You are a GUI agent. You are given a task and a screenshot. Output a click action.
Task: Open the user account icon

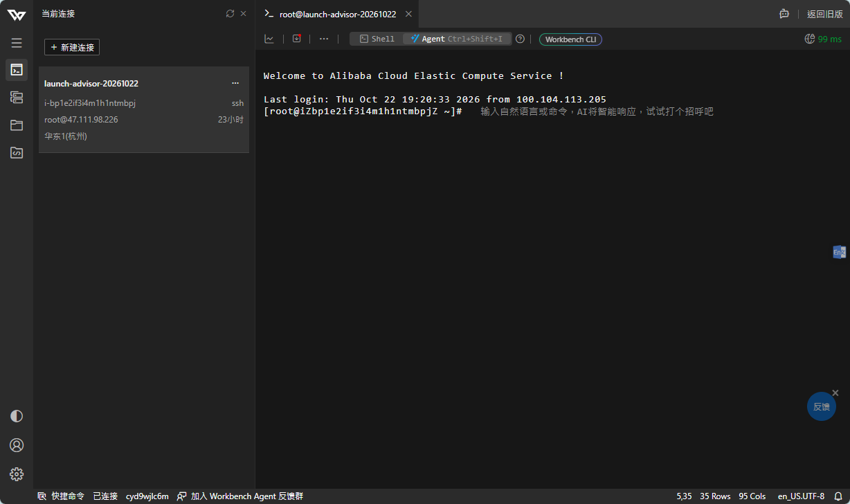tap(17, 445)
